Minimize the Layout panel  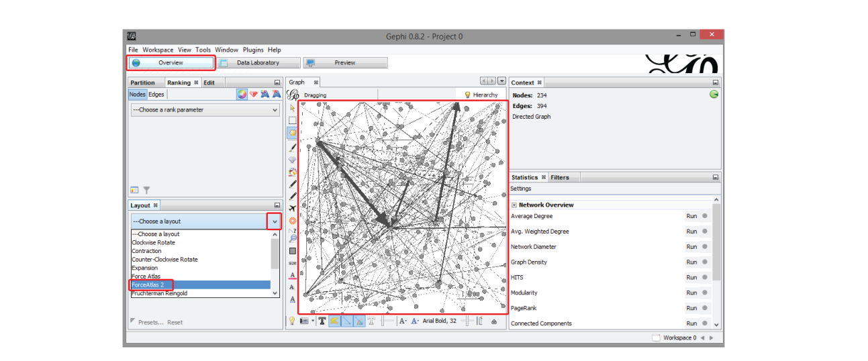coord(277,205)
